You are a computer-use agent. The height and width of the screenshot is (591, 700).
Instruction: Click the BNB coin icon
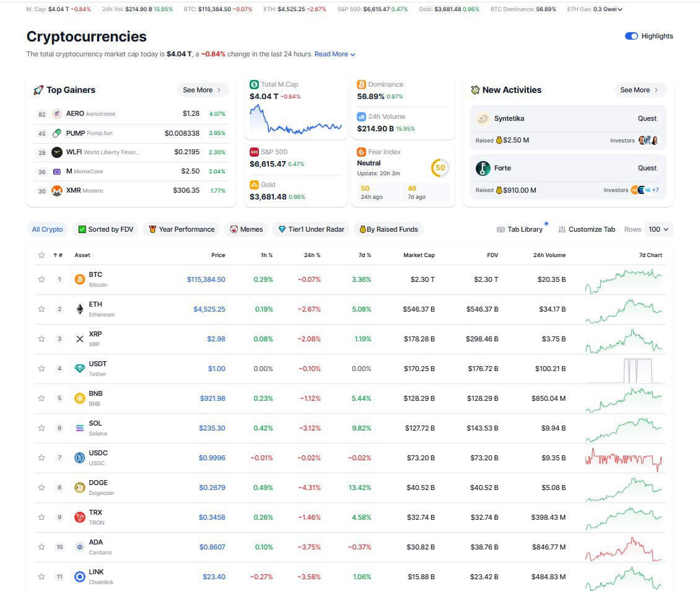[79, 398]
